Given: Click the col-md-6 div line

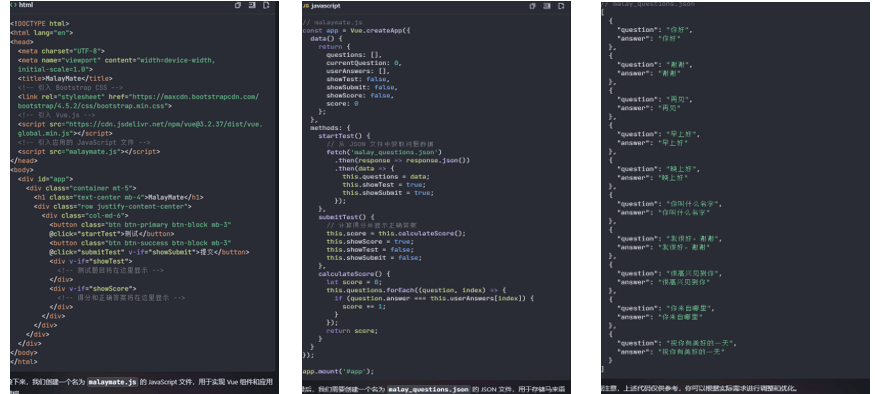Looking at the screenshot, I should click(85, 215).
